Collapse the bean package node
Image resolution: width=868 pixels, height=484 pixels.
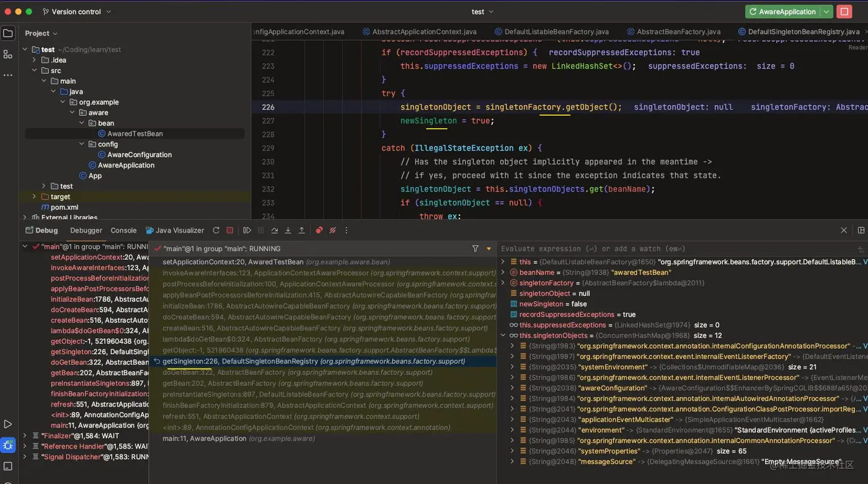(82, 123)
